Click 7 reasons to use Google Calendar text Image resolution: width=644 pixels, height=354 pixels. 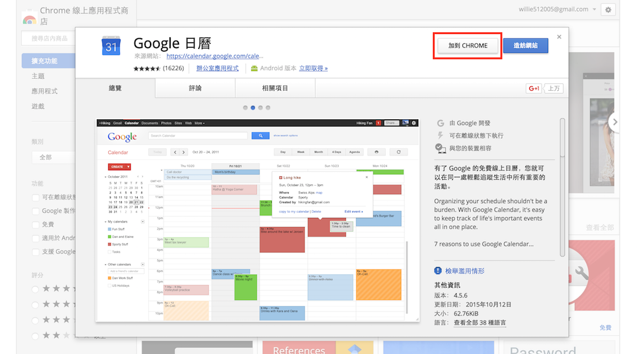(484, 244)
